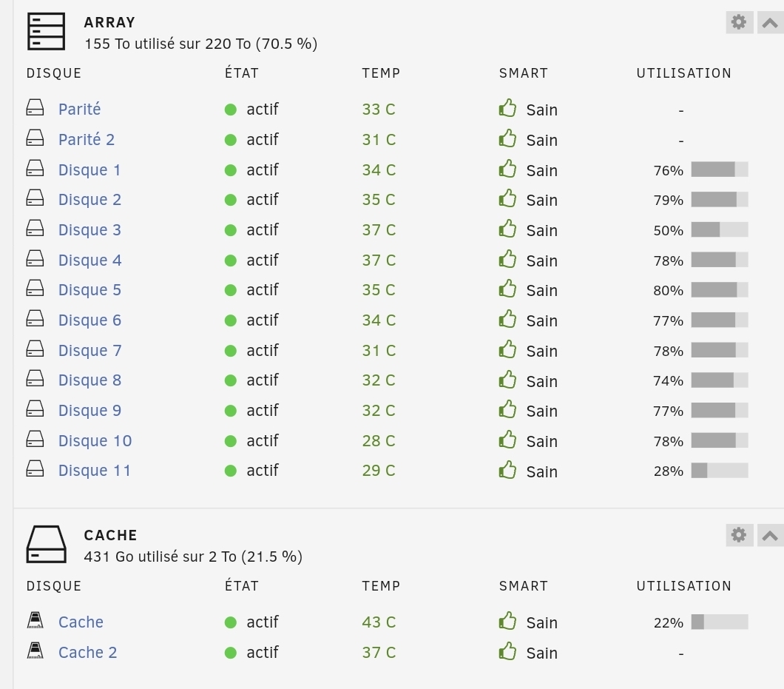Open the Cache 2 device link

click(x=87, y=653)
